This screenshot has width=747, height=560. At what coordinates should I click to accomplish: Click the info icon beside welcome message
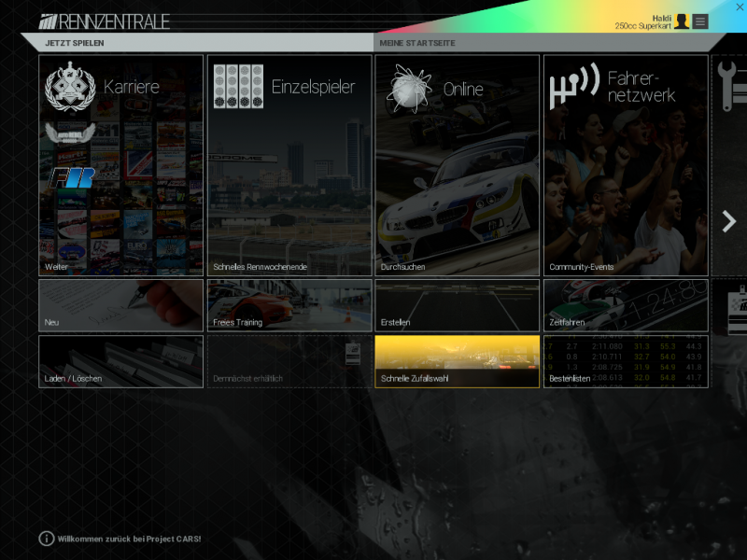(46, 539)
